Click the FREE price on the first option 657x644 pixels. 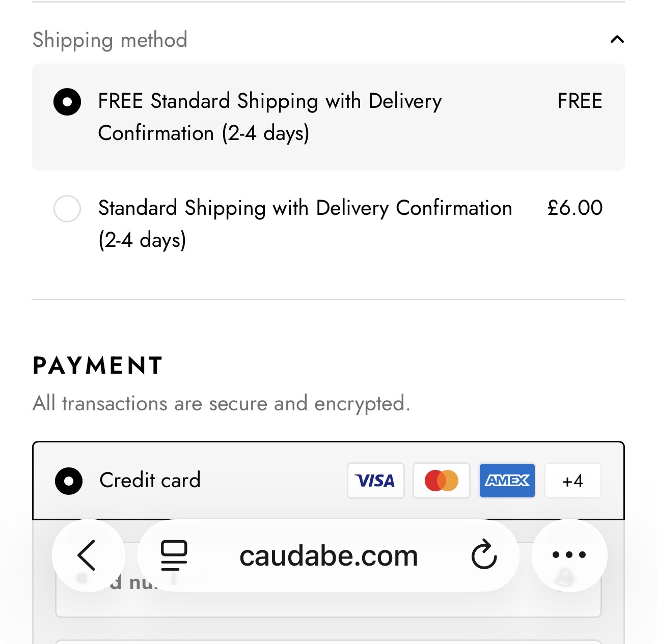580,101
